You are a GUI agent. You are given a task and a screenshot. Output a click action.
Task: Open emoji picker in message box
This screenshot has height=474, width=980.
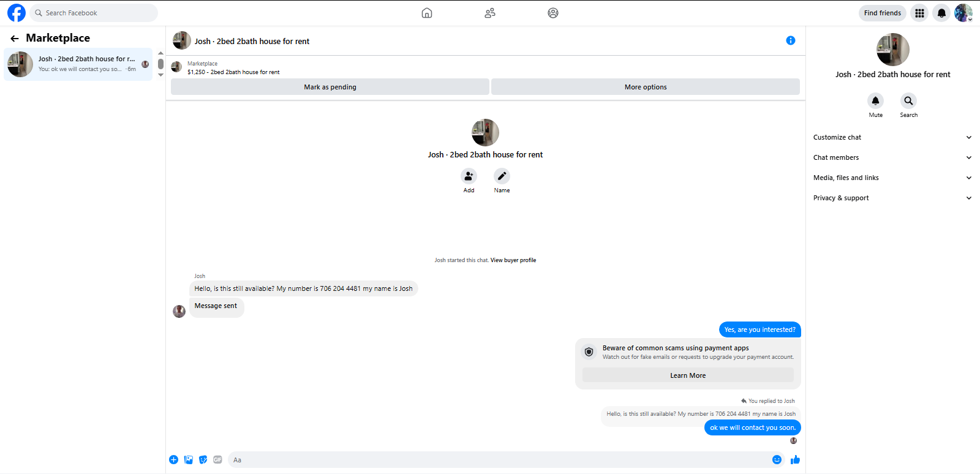(x=777, y=460)
